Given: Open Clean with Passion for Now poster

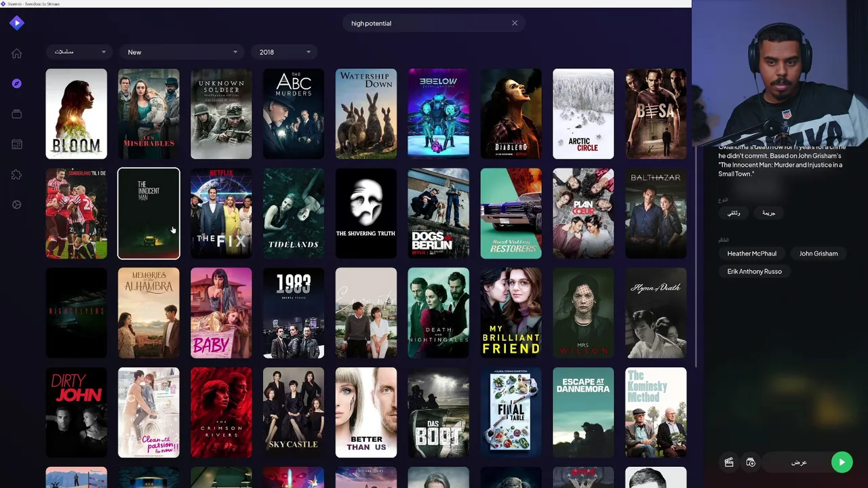Looking at the screenshot, I should [149, 413].
